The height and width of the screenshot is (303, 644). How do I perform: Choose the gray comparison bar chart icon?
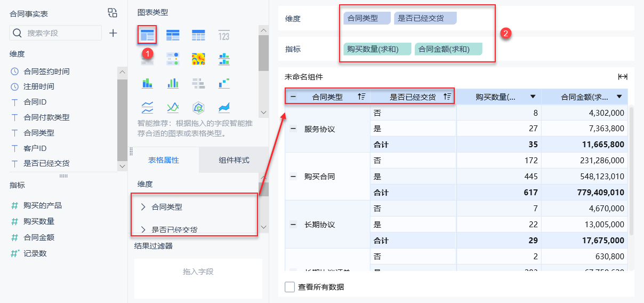coord(198,83)
